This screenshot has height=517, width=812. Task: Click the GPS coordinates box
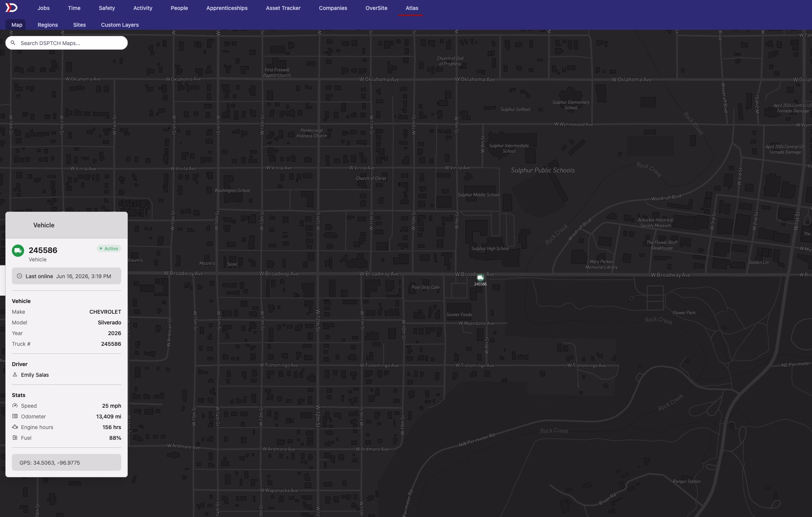67,462
